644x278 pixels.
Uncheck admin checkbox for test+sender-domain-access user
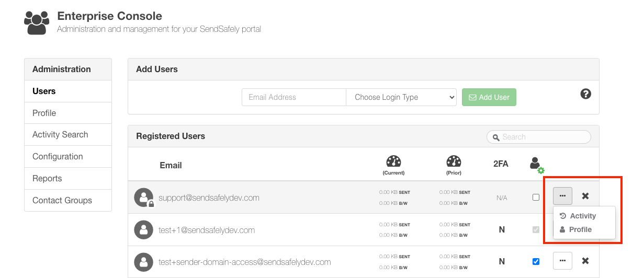[536, 261]
